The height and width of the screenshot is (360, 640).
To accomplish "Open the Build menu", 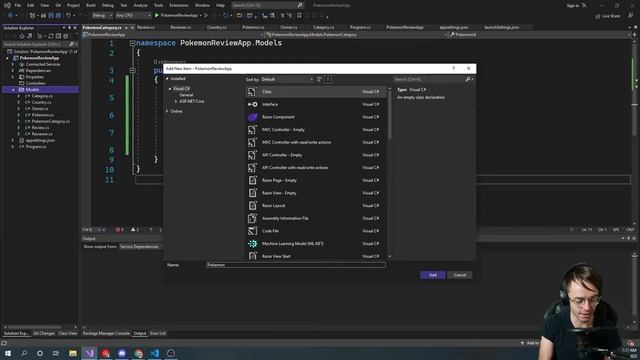I will tap(91, 5).
